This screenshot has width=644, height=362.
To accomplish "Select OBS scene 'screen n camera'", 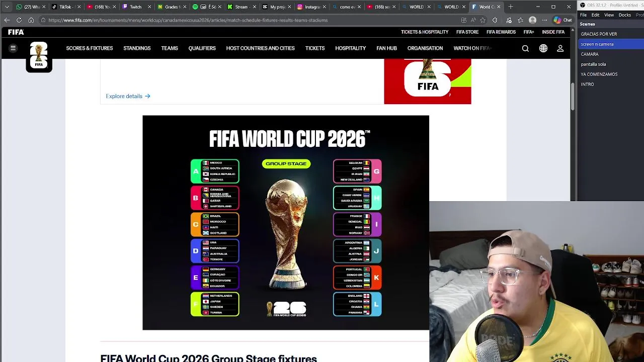I will 611,44.
